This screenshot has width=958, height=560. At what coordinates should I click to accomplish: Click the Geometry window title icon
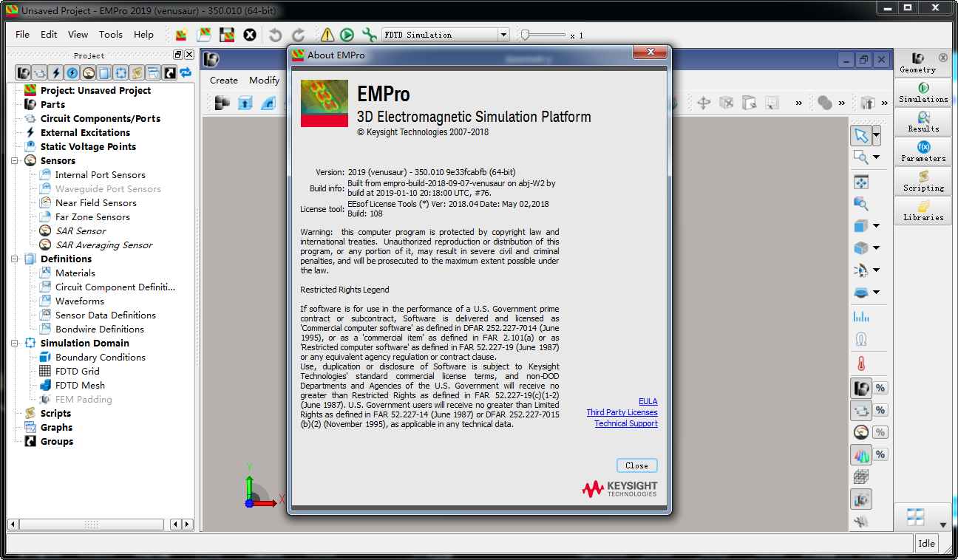[x=211, y=60]
